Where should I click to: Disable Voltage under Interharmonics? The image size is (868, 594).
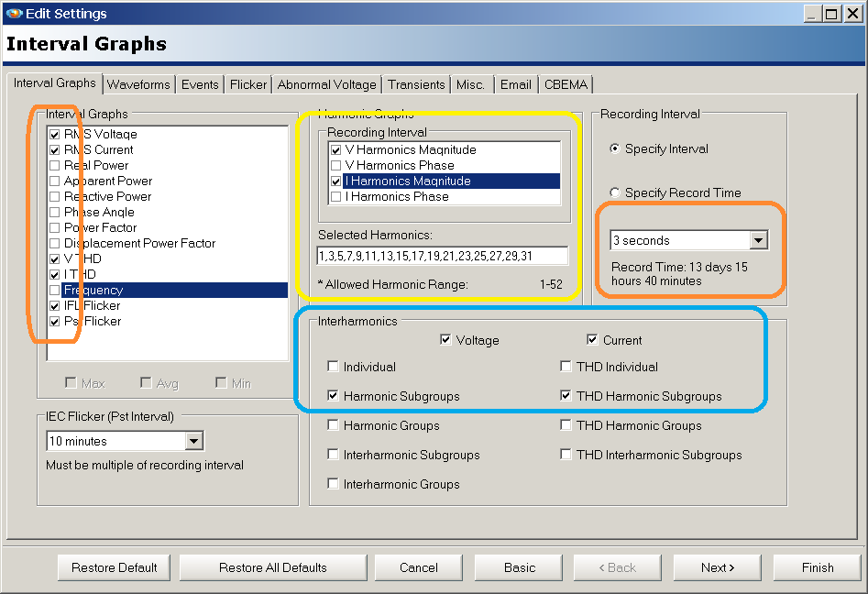[445, 340]
